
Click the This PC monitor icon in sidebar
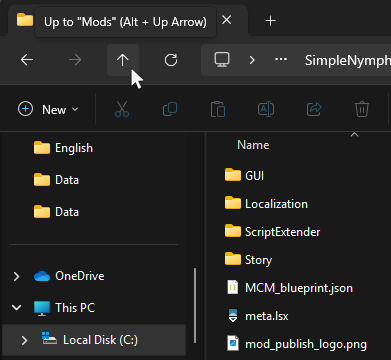pos(42,308)
